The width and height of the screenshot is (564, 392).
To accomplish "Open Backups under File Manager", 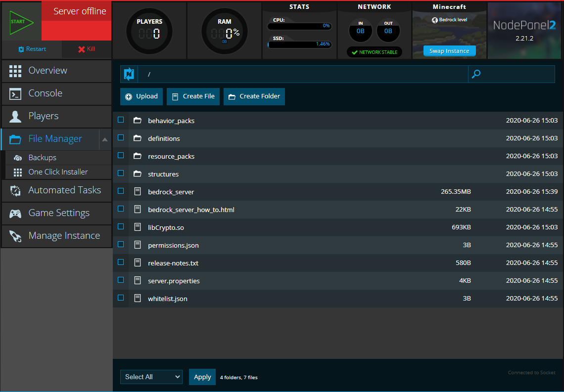I will click(43, 158).
